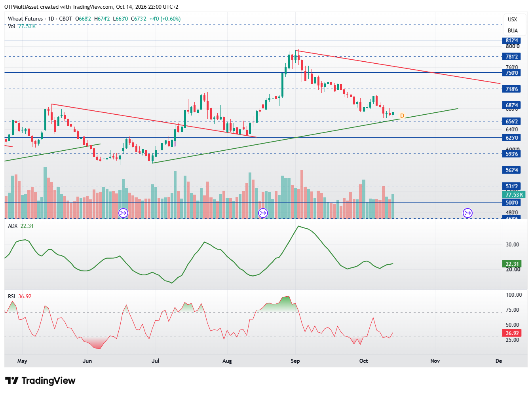Click the change value +4'0 (+0.60%)

(x=165, y=19)
